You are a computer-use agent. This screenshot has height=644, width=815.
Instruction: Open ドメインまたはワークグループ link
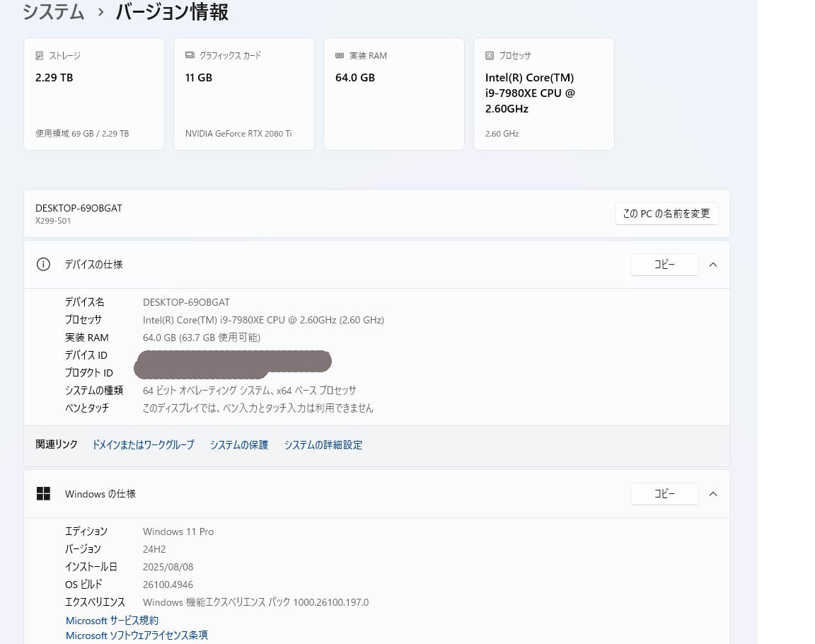coord(142,444)
